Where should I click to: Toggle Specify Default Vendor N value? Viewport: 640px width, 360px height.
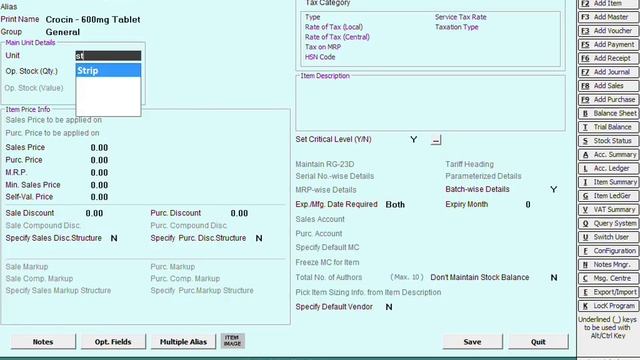tap(389, 307)
